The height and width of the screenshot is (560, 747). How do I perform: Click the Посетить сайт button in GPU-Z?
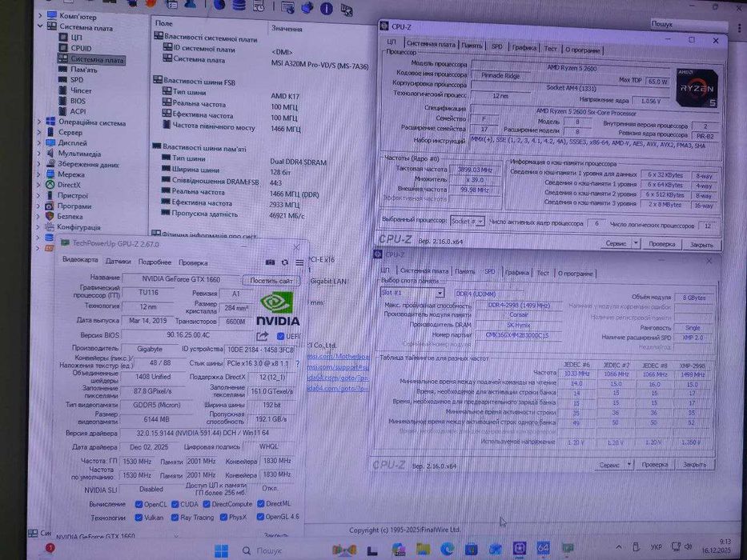point(271,281)
